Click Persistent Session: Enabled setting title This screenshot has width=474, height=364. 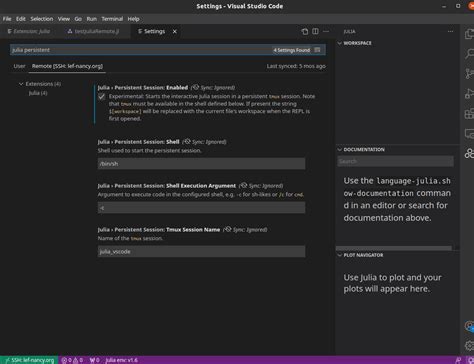coord(143,87)
